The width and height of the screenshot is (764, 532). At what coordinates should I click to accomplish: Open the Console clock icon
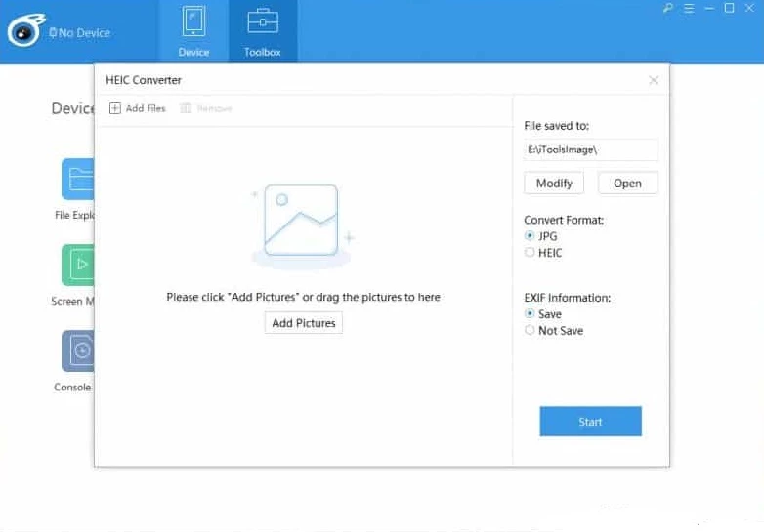(78, 350)
